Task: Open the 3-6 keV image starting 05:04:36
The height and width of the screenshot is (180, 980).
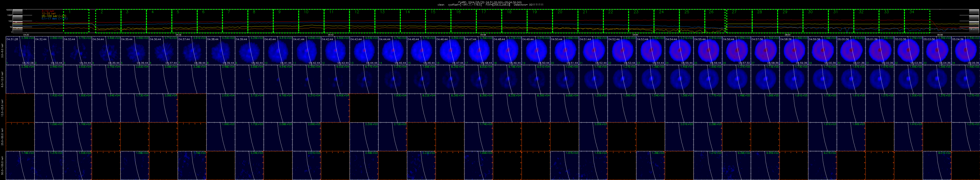Action: 965,51
